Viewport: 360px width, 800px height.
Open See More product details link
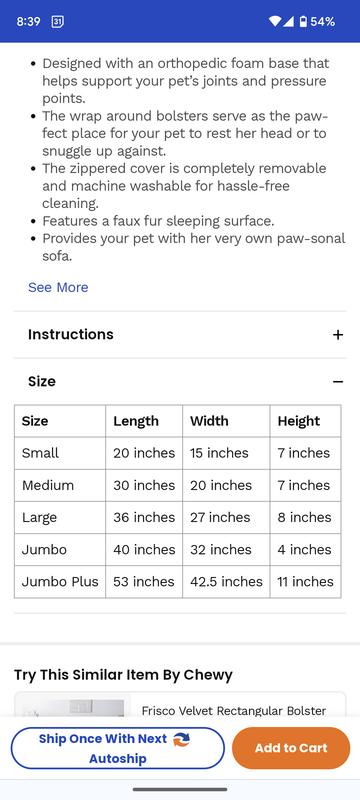58,287
